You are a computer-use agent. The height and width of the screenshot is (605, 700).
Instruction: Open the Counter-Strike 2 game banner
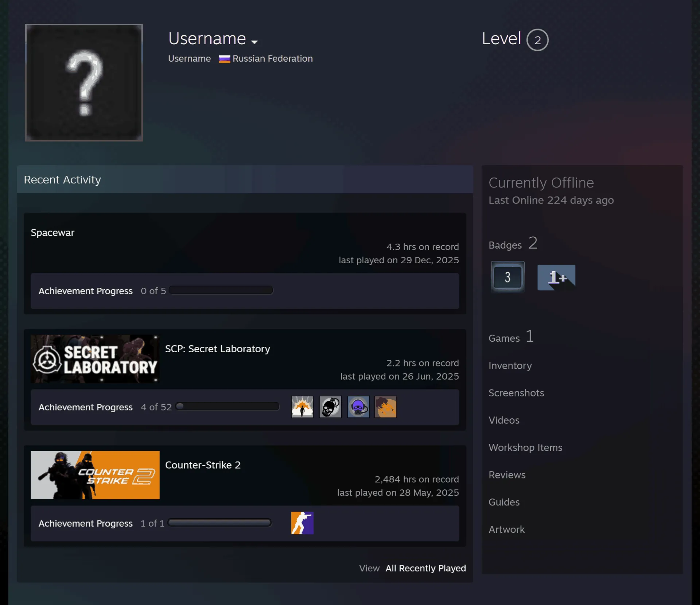(95, 475)
